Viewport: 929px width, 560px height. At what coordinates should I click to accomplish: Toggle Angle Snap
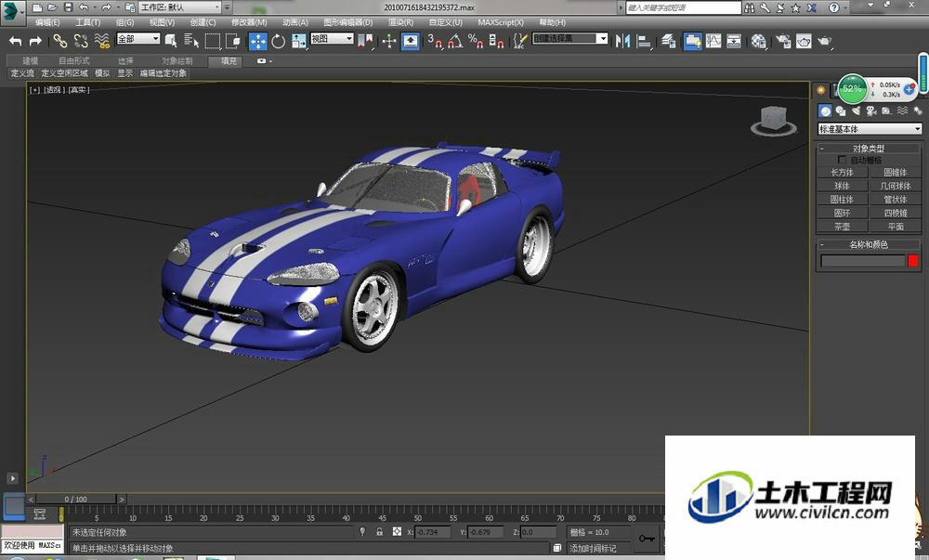point(455,41)
